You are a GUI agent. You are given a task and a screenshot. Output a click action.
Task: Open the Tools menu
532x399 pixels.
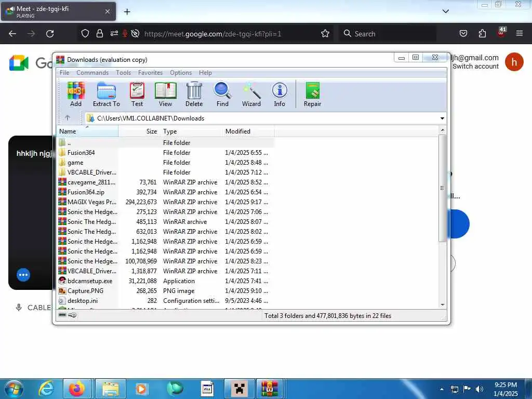123,73
